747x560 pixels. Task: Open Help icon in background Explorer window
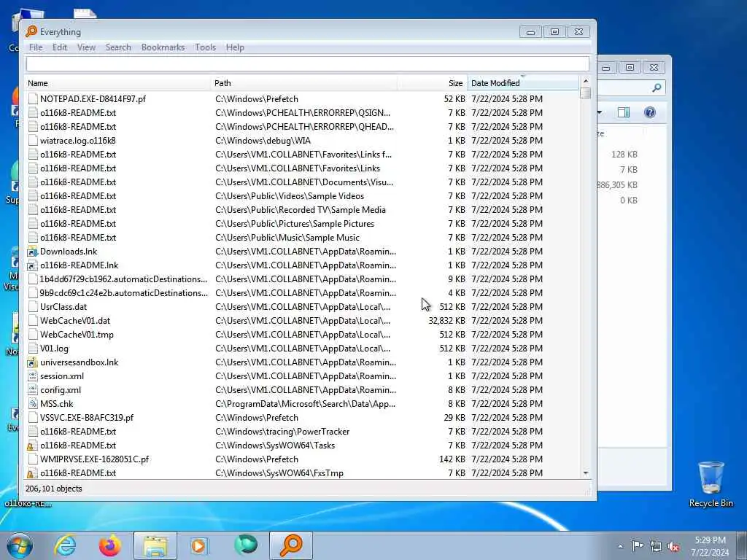pyautogui.click(x=649, y=112)
